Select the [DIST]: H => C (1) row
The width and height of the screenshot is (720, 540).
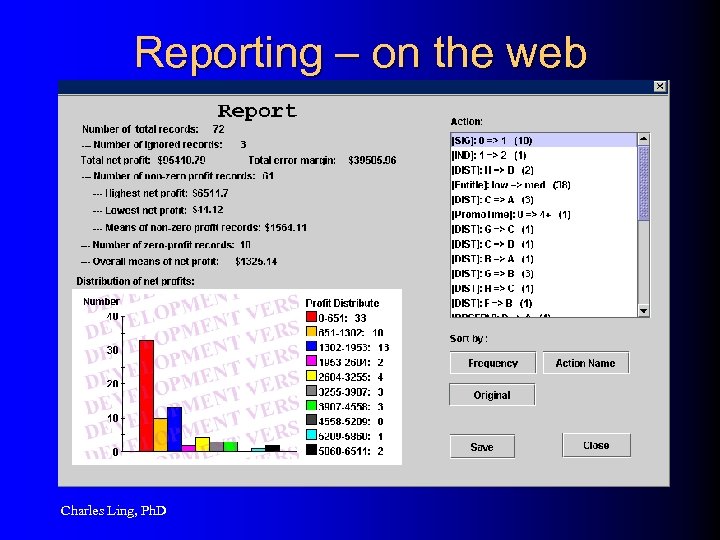click(x=544, y=288)
